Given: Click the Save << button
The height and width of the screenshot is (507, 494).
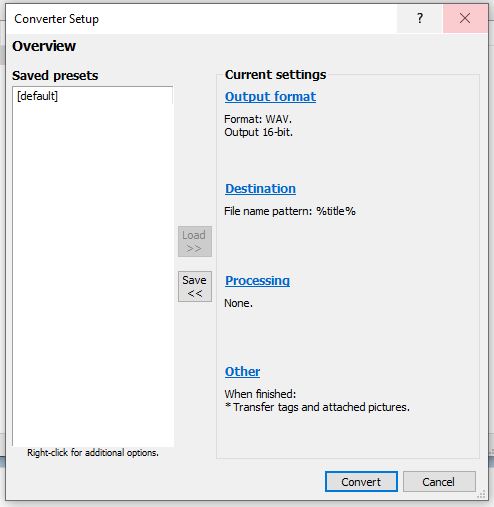Looking at the screenshot, I should [195, 287].
